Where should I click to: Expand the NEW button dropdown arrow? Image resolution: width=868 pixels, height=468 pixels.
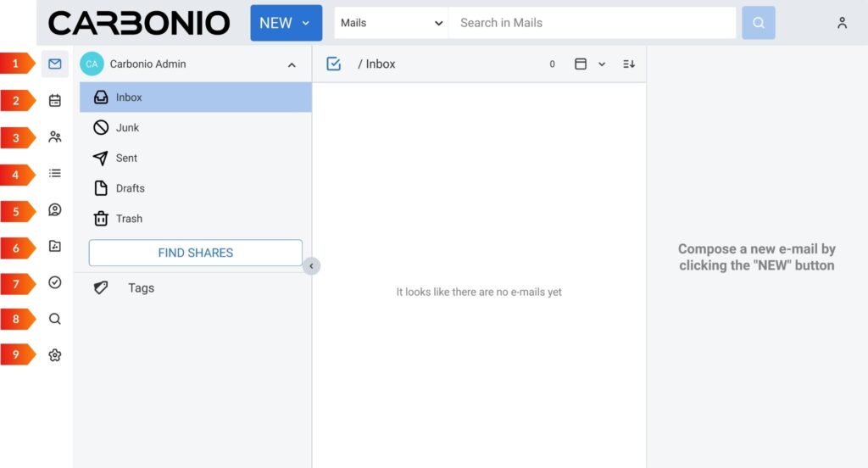coord(306,23)
